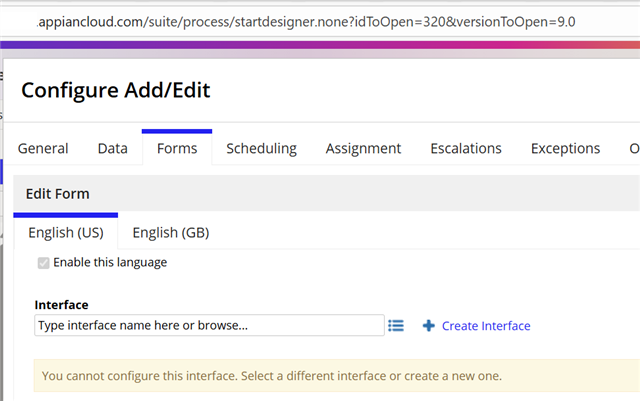Go to the Scheduling tab
The image size is (640, 401).
(x=261, y=148)
